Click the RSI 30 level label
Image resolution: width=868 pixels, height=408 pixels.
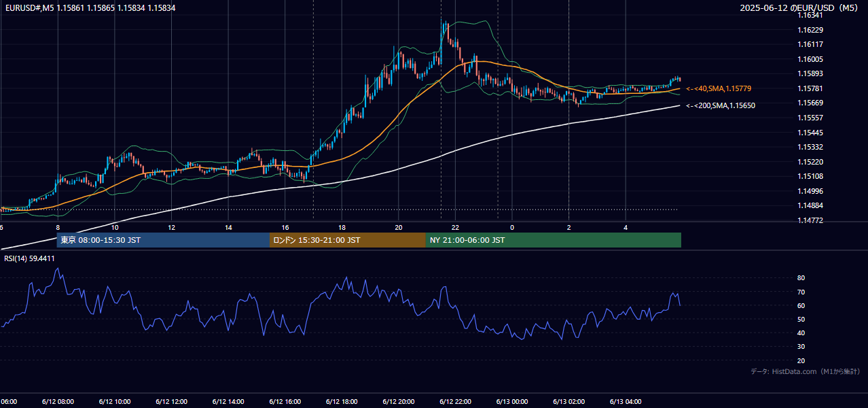tap(801, 347)
